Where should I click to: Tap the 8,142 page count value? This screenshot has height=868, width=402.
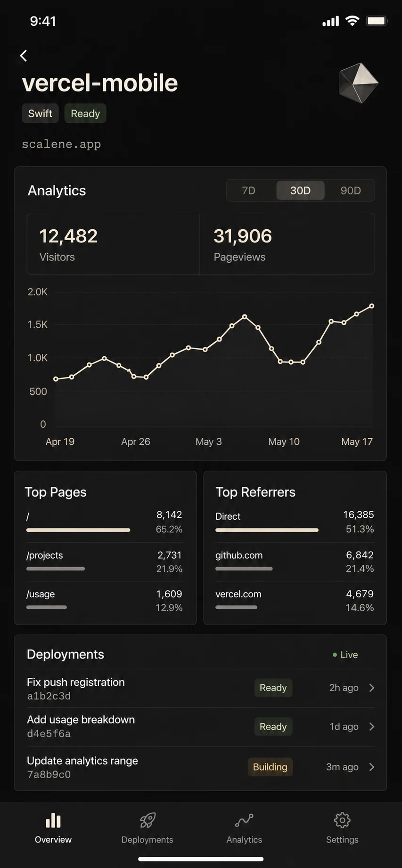pyautogui.click(x=169, y=515)
